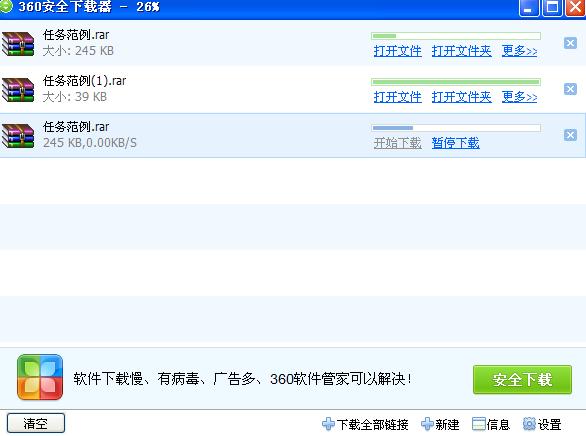
Task: Remove first 任务范例.rar task with X
Action: coord(570,43)
